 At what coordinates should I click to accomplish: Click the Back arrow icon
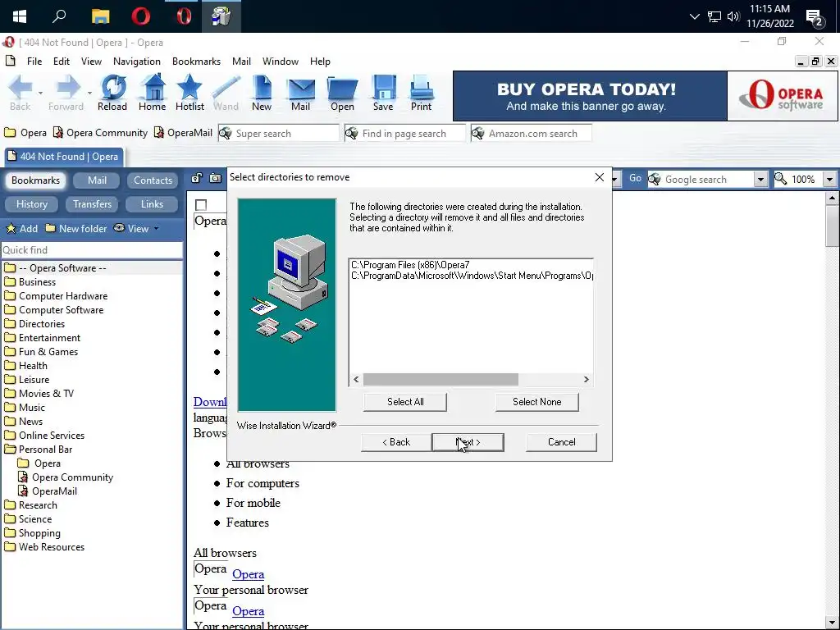point(21,94)
